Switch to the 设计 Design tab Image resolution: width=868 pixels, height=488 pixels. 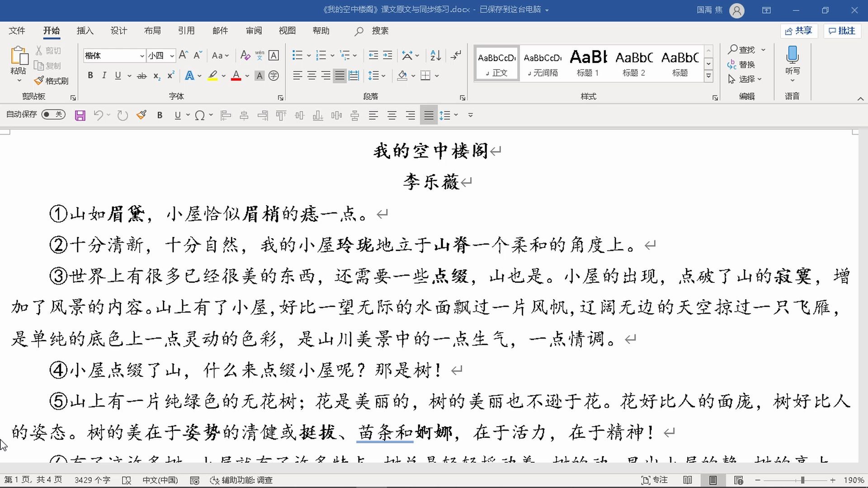[x=119, y=30]
